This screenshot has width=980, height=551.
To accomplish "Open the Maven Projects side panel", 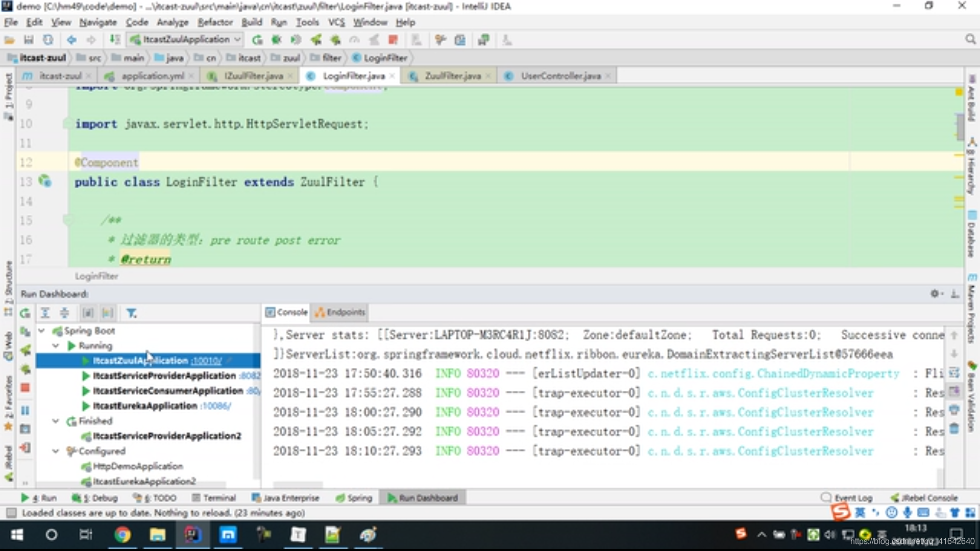I will pyautogui.click(x=972, y=309).
